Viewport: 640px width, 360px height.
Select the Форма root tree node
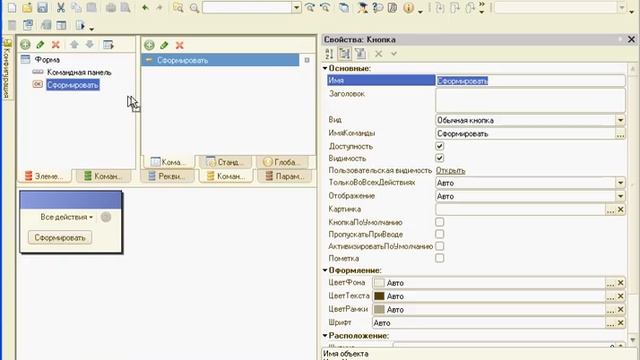(47, 60)
